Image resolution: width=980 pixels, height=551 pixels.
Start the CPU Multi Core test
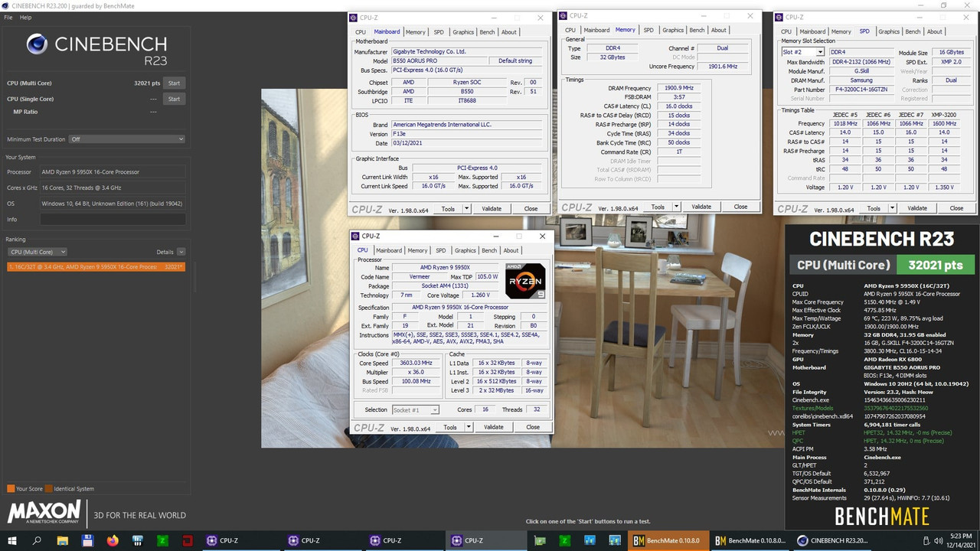coord(174,83)
